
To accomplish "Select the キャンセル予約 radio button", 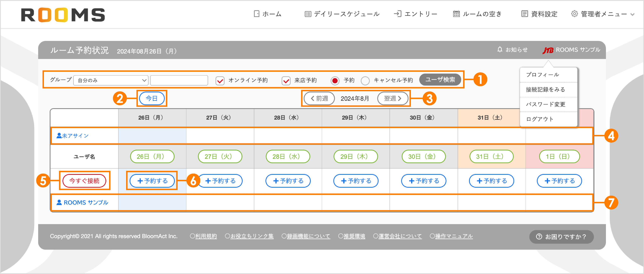I will (365, 80).
